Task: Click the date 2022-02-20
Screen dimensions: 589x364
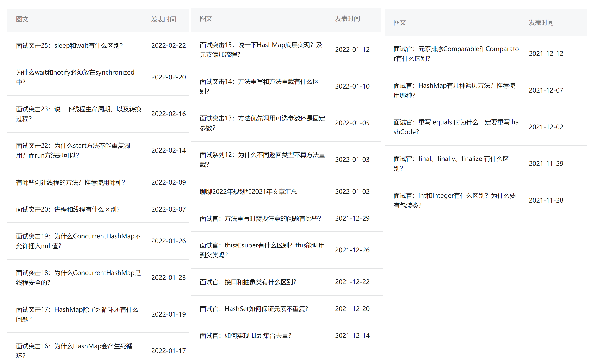Action: tap(168, 77)
